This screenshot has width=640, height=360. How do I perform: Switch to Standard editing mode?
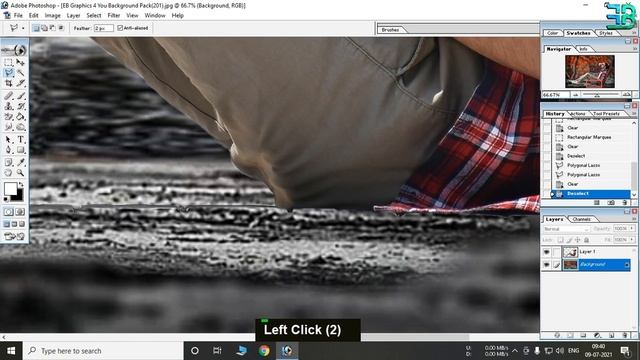[x=9, y=211]
